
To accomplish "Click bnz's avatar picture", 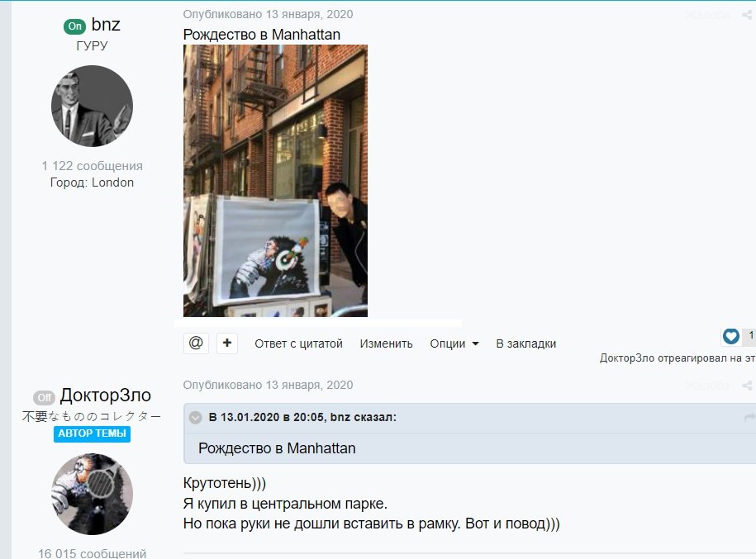I will (x=92, y=106).
